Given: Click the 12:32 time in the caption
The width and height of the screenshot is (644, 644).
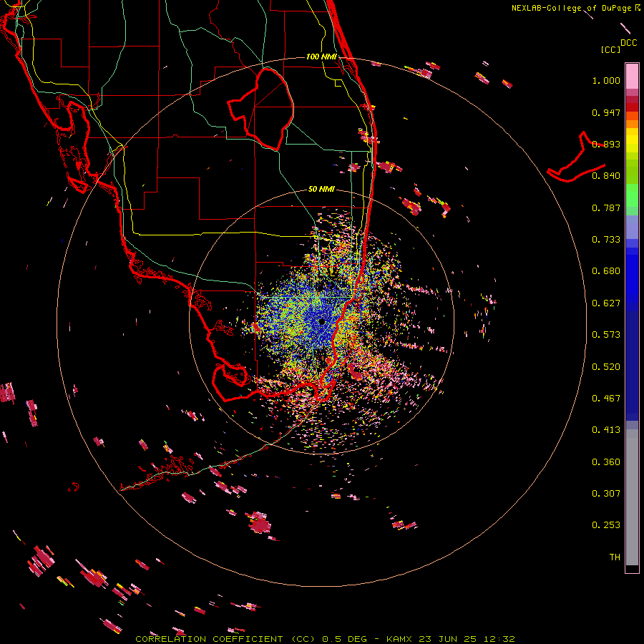Looking at the screenshot, I should click(x=499, y=639).
